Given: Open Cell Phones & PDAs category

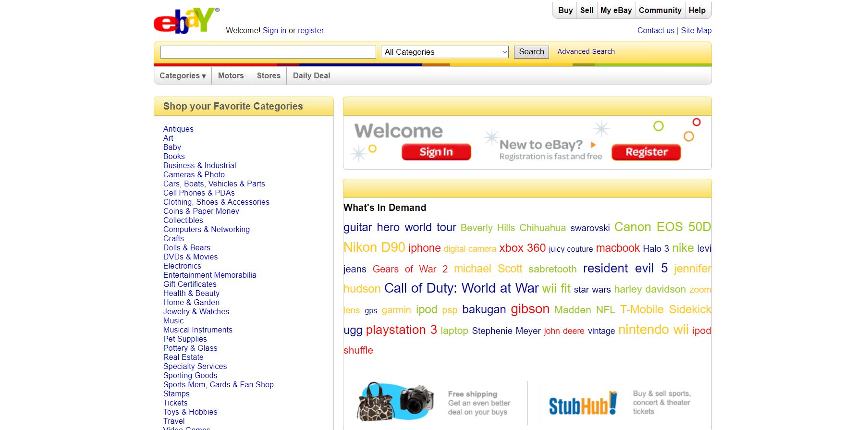Looking at the screenshot, I should (x=199, y=193).
